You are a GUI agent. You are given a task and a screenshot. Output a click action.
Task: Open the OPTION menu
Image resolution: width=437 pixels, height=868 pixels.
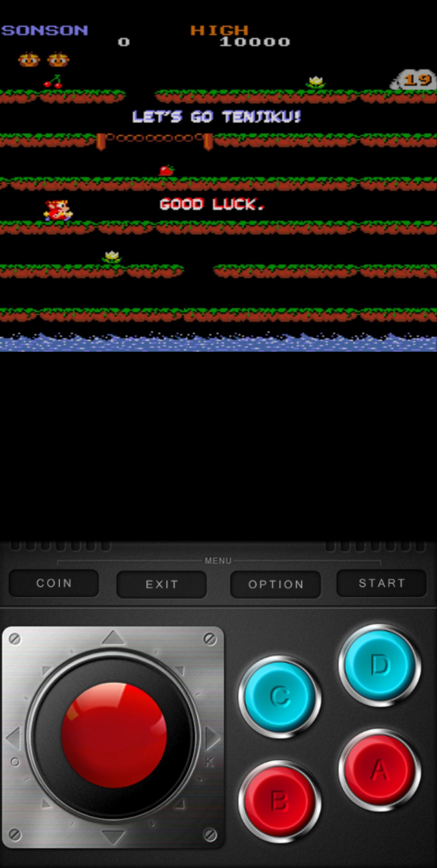[x=276, y=584]
